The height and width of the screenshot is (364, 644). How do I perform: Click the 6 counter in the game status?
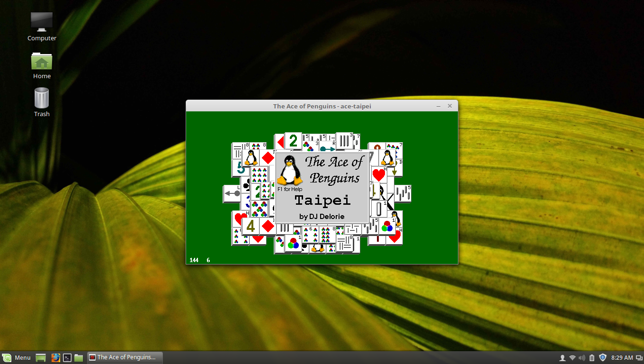click(x=208, y=260)
